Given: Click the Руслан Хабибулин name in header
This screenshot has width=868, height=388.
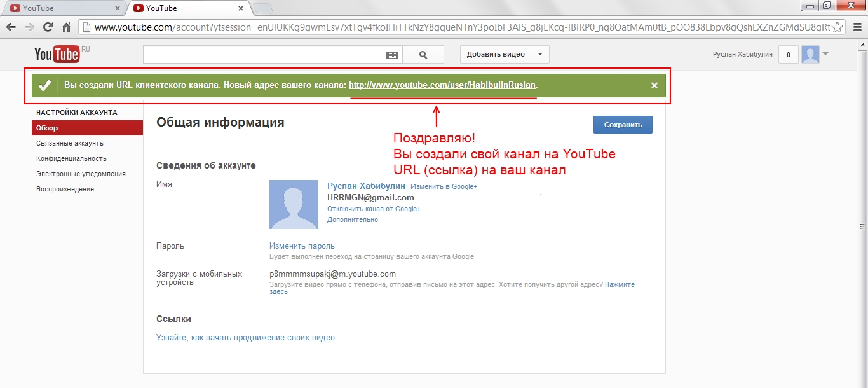Looking at the screenshot, I should tap(743, 55).
